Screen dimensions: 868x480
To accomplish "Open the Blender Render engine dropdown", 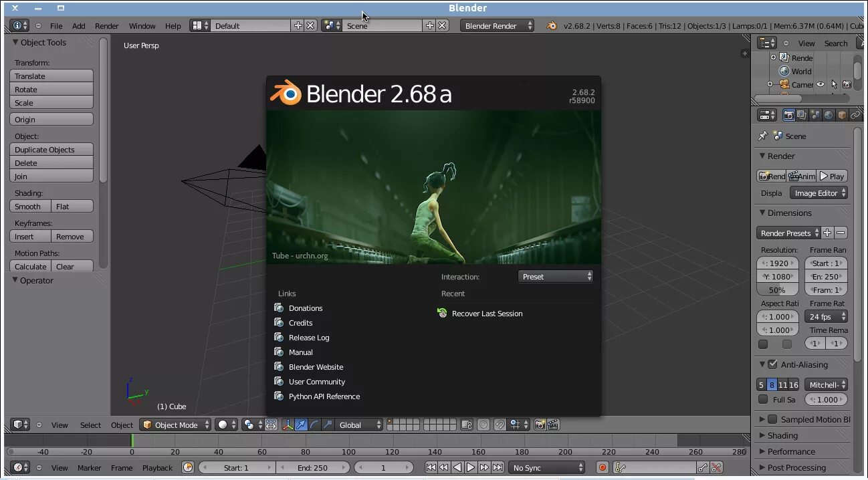I will pos(497,26).
